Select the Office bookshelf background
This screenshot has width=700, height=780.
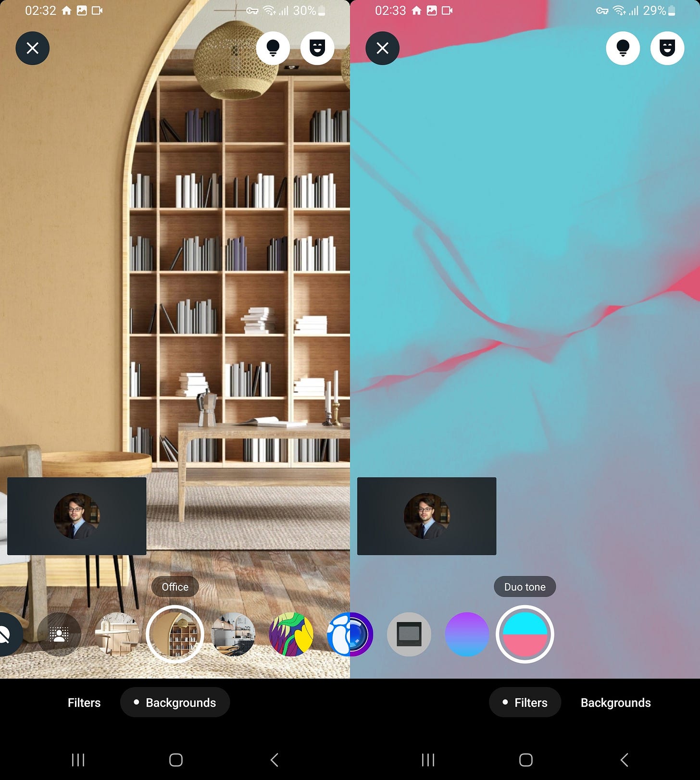click(175, 634)
